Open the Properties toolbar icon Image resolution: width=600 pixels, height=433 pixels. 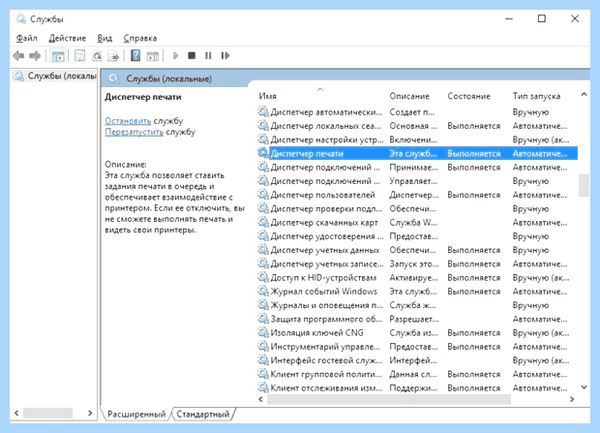(80, 56)
